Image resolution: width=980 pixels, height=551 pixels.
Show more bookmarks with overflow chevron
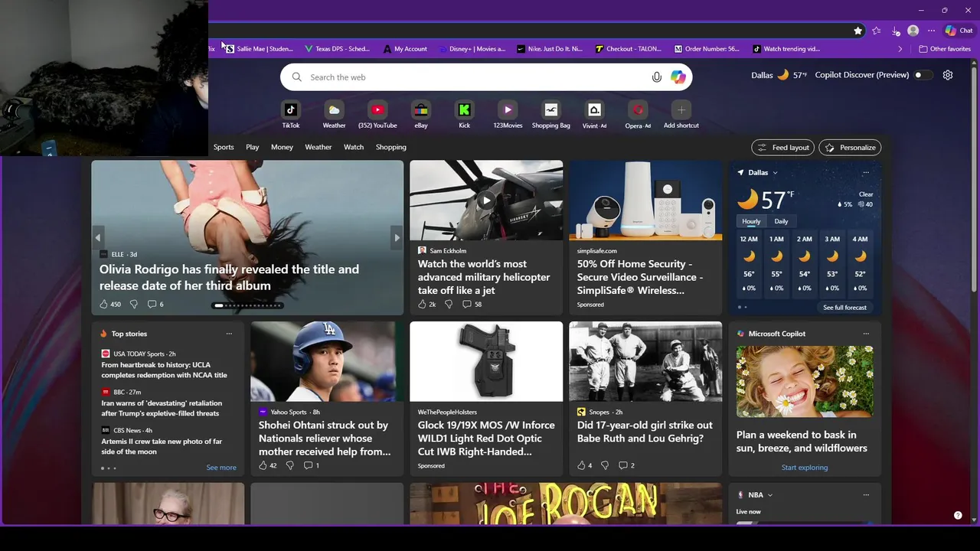[900, 49]
